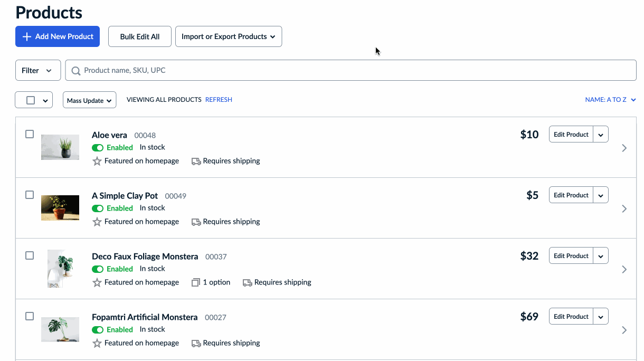Click the Refresh link

[x=219, y=100]
